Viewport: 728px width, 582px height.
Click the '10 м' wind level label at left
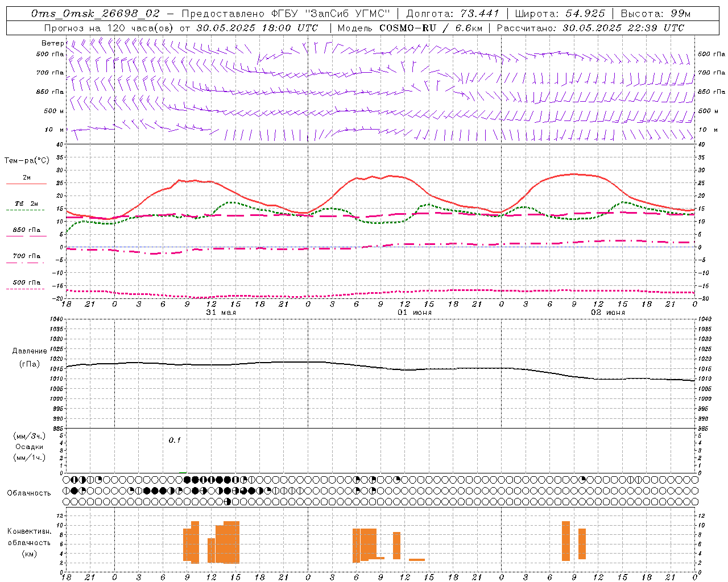55,130
